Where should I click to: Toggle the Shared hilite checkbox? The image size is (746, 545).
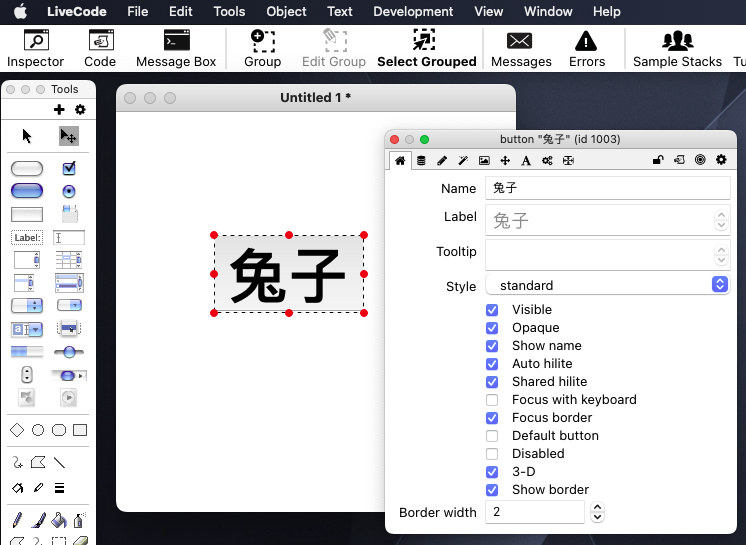pyautogui.click(x=492, y=382)
